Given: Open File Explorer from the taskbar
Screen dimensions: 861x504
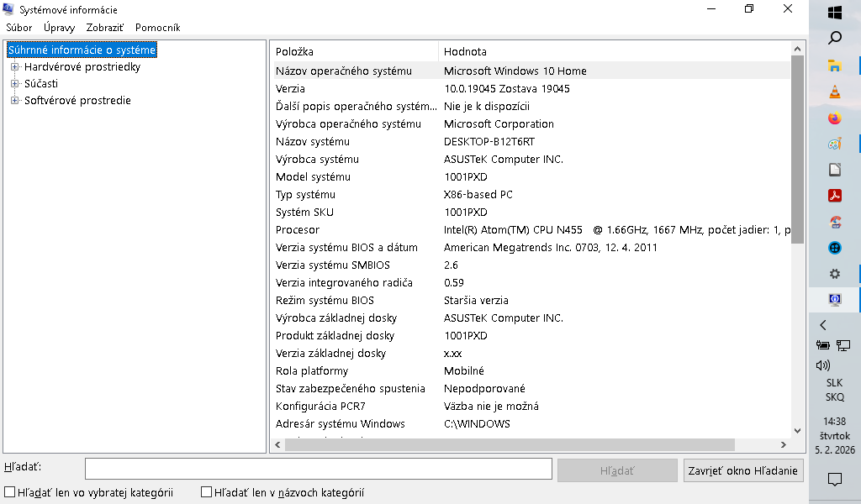Looking at the screenshot, I should pyautogui.click(x=835, y=66).
